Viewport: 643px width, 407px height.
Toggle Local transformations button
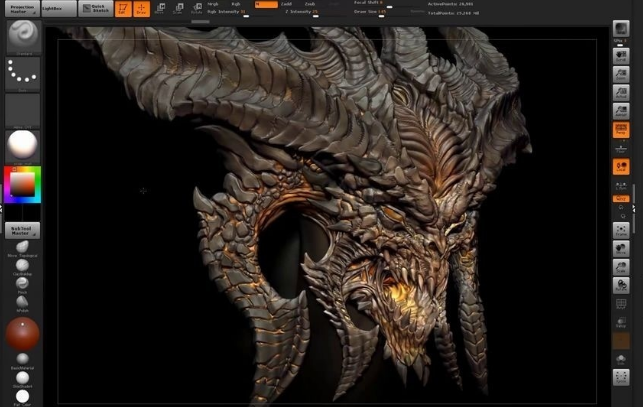pyautogui.click(x=621, y=167)
